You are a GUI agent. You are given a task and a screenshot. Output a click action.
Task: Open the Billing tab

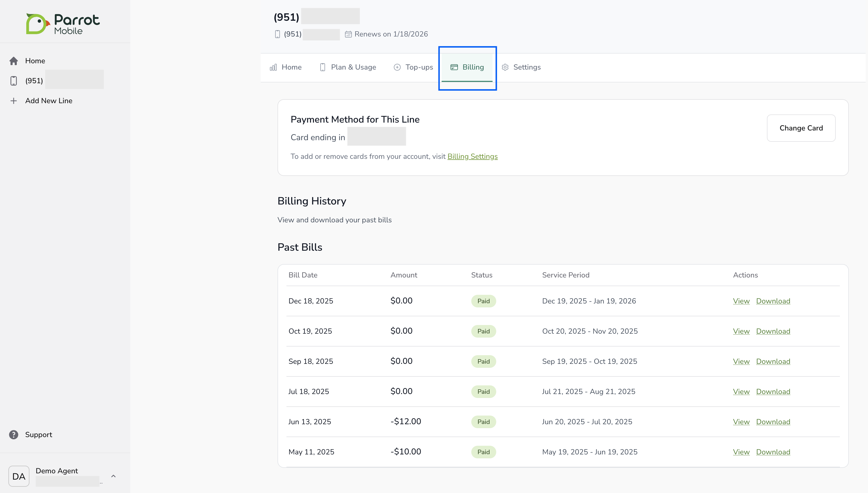pyautogui.click(x=467, y=67)
